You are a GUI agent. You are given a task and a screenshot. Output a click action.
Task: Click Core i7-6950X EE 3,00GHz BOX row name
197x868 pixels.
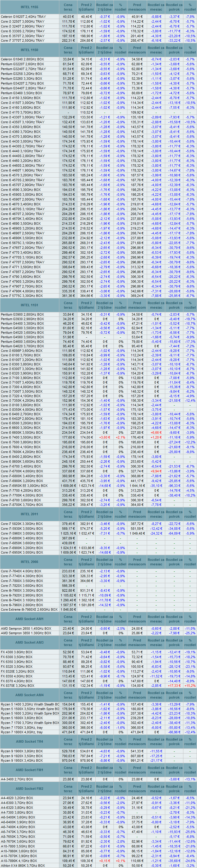tap(24, 486)
